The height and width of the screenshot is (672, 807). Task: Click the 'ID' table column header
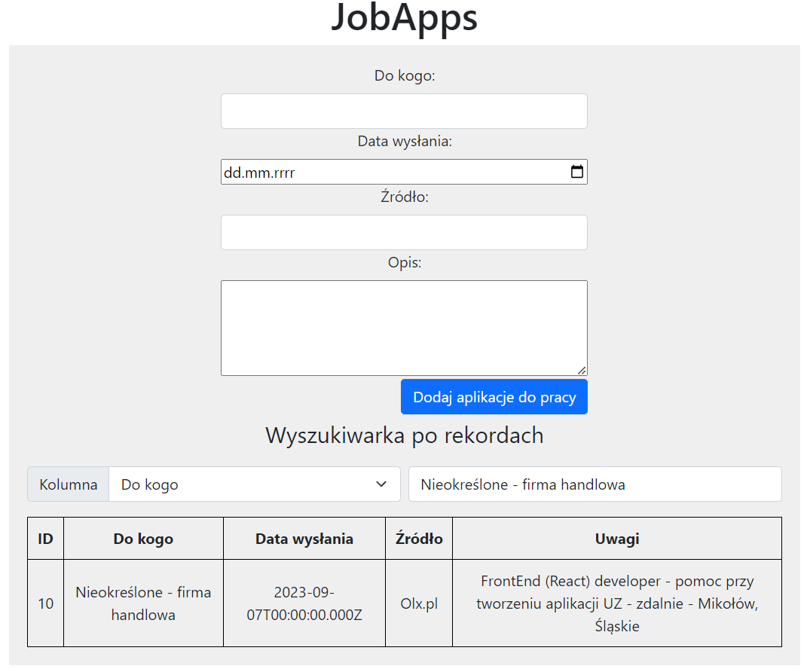[45, 538]
